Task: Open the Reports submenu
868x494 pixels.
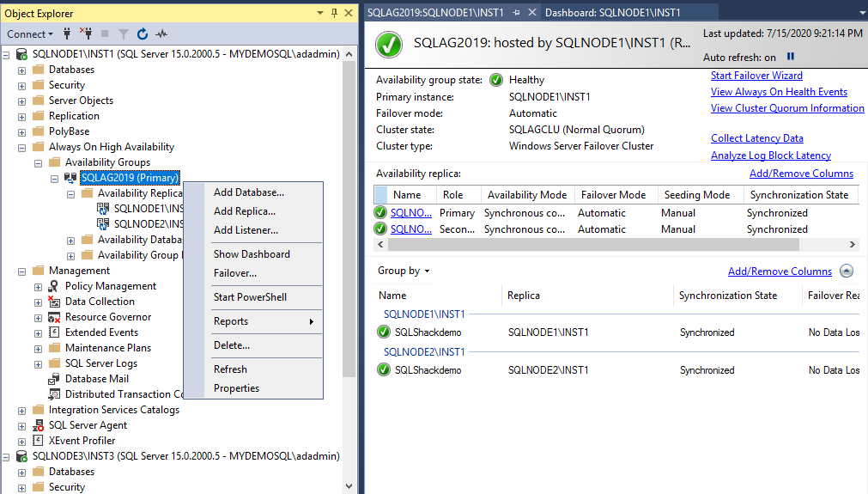Action: click(x=253, y=321)
